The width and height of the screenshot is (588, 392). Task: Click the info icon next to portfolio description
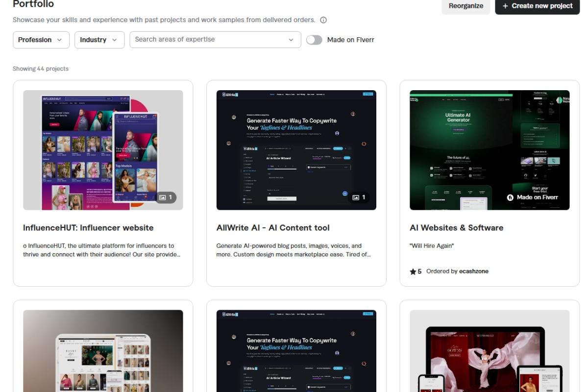pyautogui.click(x=323, y=20)
